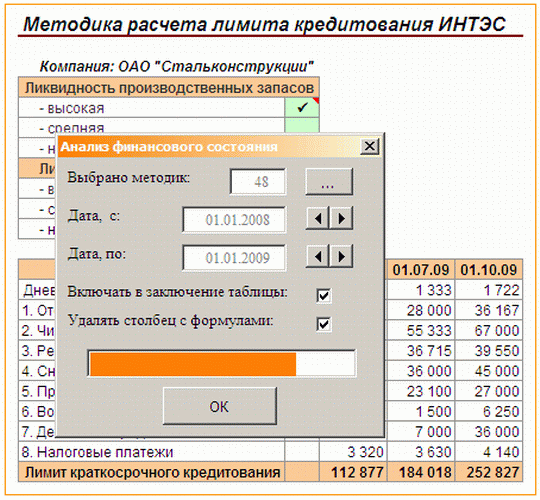The width and height of the screenshot is (540, 500).
Task: Select the 01.07.09 column header
Action: [x=421, y=270]
